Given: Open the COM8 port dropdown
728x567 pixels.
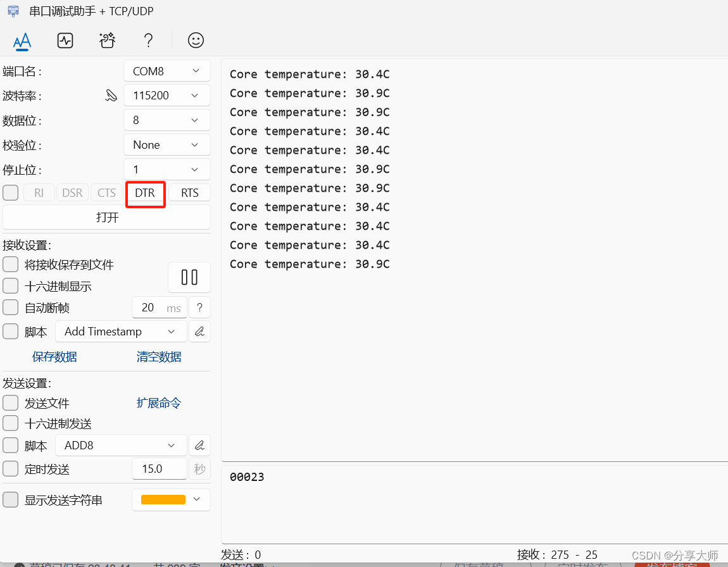Looking at the screenshot, I should [166, 70].
